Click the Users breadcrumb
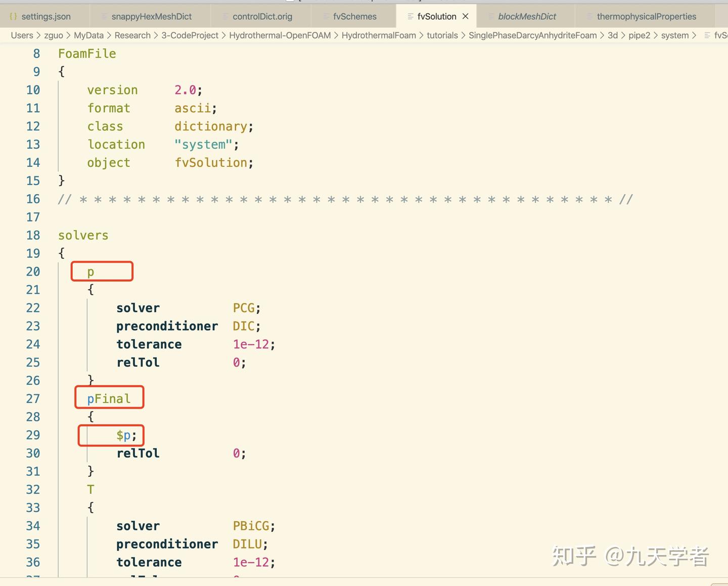Screen dimensions: 728x586 pyautogui.click(x=22, y=35)
